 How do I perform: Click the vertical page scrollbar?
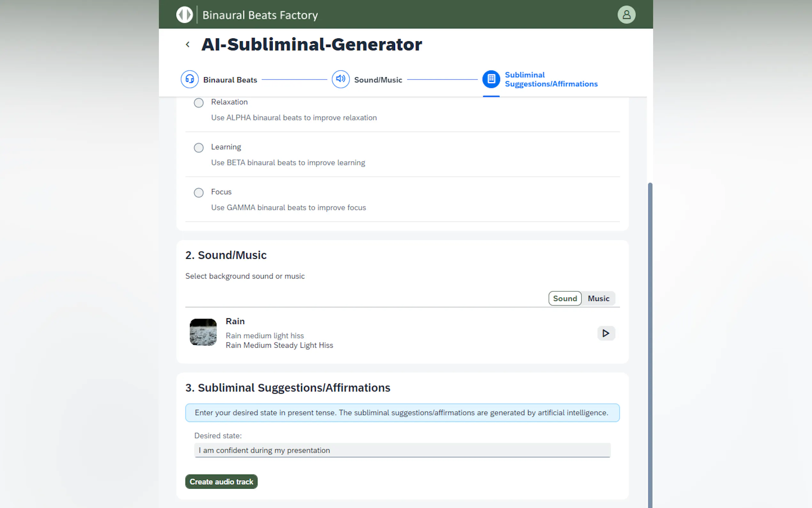click(650, 336)
